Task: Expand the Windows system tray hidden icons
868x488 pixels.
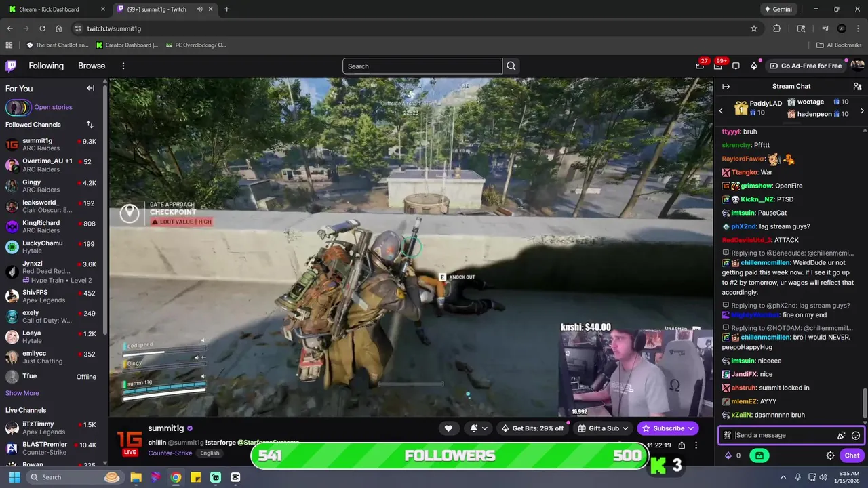Action: tap(783, 477)
